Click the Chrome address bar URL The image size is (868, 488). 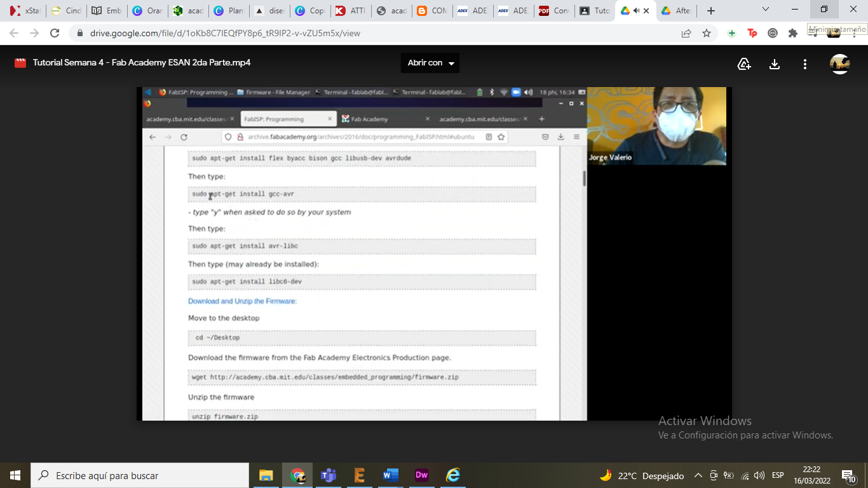(225, 33)
